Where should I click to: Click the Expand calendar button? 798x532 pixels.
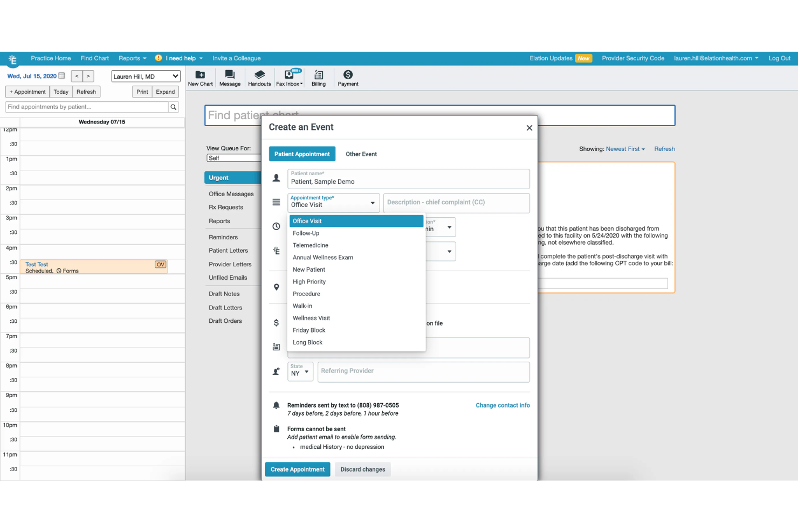[x=166, y=92]
